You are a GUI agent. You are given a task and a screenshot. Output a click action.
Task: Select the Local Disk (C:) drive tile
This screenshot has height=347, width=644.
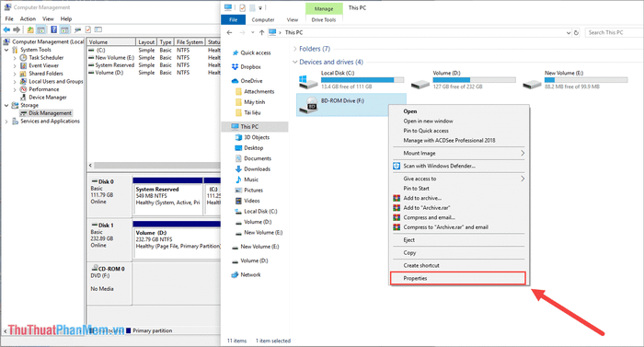[351, 80]
